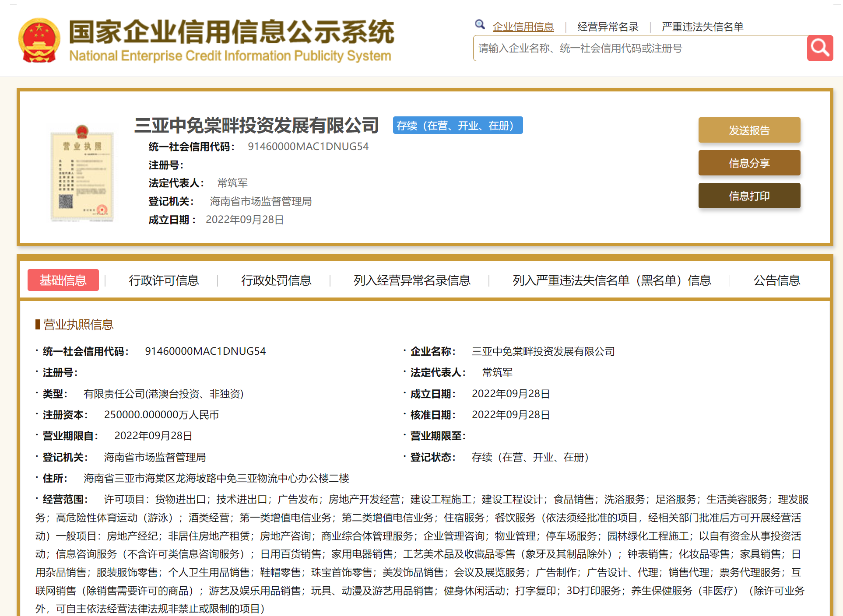
Task: Open 列入严重违法失信名单（黑名单）信息 tab
Action: pos(611,280)
